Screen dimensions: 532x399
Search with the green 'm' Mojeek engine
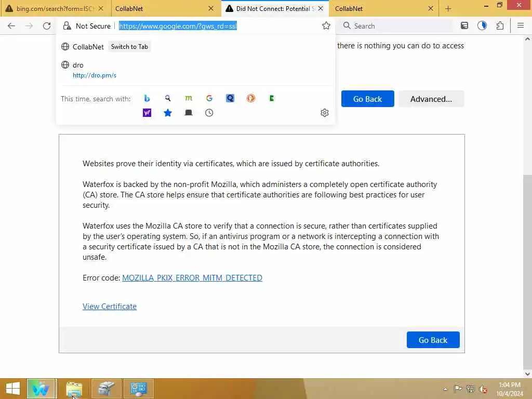click(x=188, y=98)
